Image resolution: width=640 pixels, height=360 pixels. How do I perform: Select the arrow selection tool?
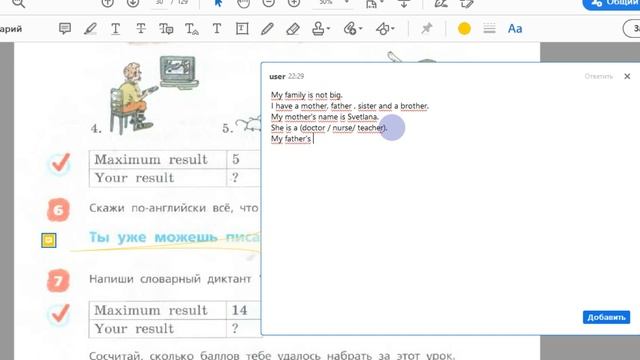coord(218,3)
